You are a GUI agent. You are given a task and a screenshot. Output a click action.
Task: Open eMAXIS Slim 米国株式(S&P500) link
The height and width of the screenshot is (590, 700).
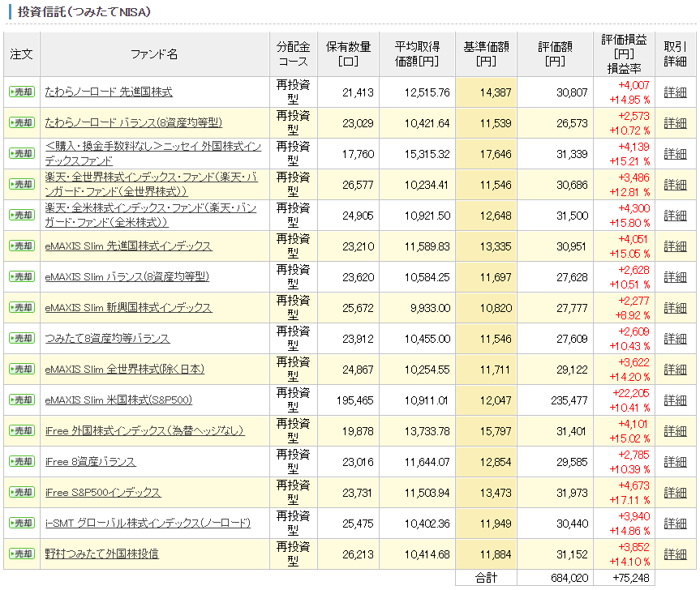click(x=118, y=400)
